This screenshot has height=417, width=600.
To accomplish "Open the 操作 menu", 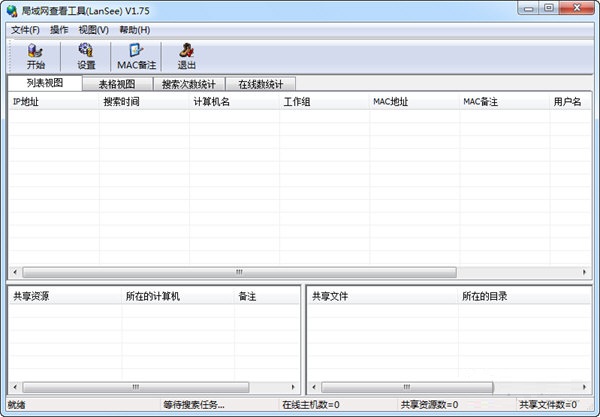I will [59, 30].
